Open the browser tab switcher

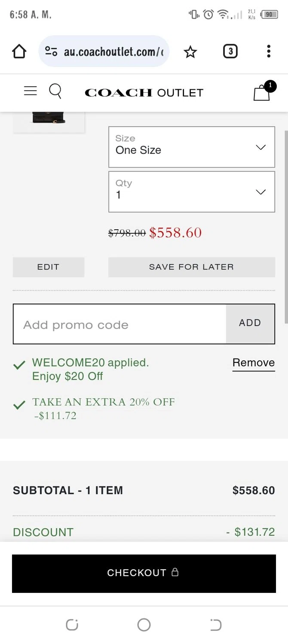230,52
